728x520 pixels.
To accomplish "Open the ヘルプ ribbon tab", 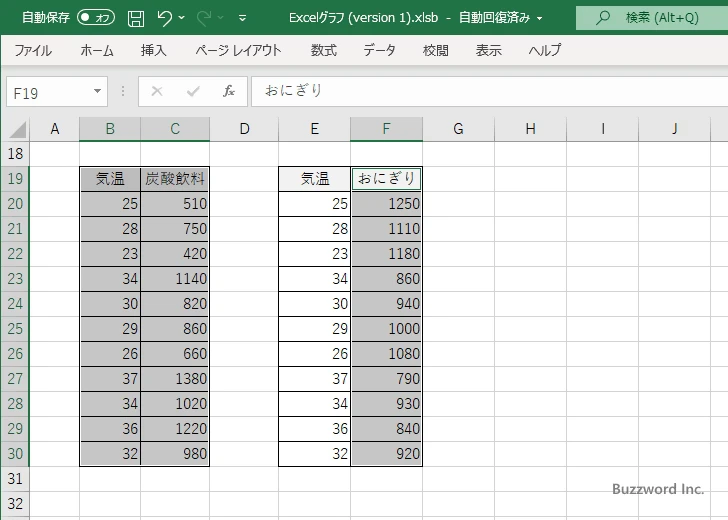I will click(545, 50).
